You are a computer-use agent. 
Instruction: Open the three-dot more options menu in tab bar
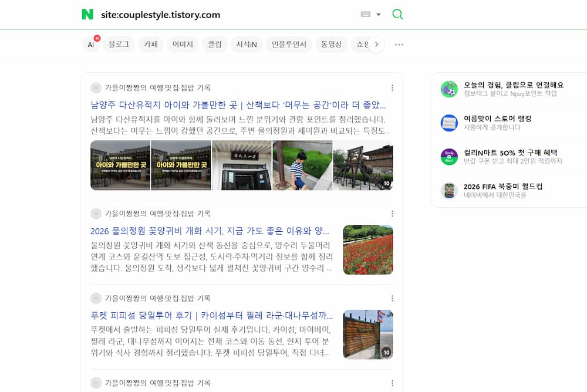pos(399,44)
